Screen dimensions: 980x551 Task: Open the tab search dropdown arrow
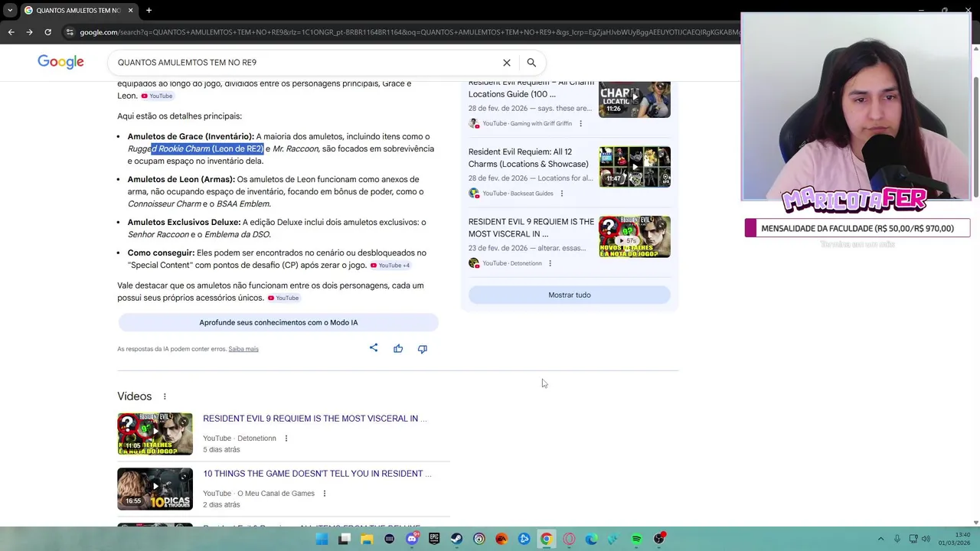pyautogui.click(x=10, y=10)
